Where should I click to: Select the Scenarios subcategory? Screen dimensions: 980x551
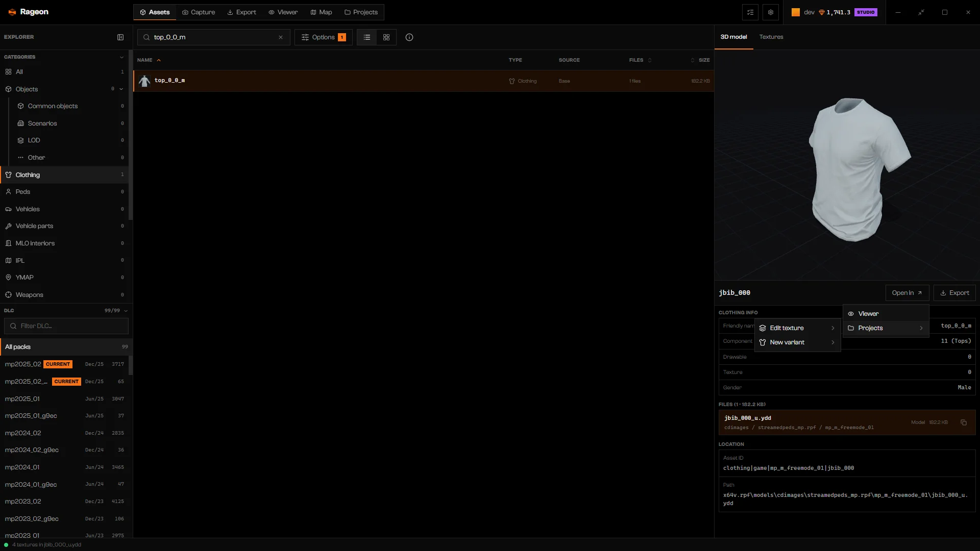70,123
